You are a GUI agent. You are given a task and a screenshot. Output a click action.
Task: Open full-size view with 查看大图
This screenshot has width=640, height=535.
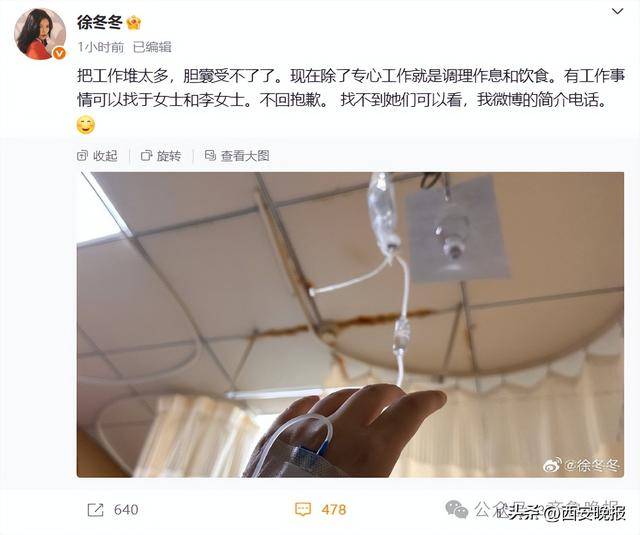pos(237,156)
